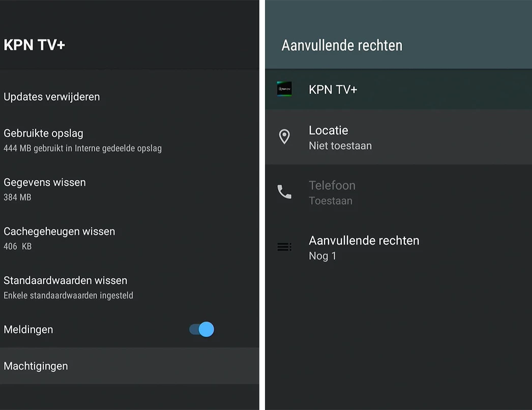This screenshot has height=410, width=532.
Task: Open Gebruikte opslag details
Action: point(130,140)
